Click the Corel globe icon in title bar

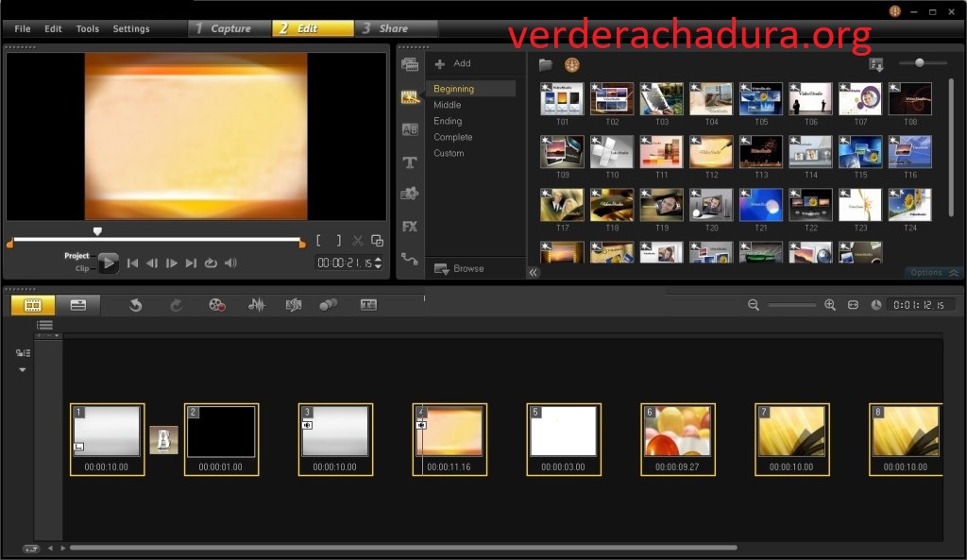(x=895, y=11)
